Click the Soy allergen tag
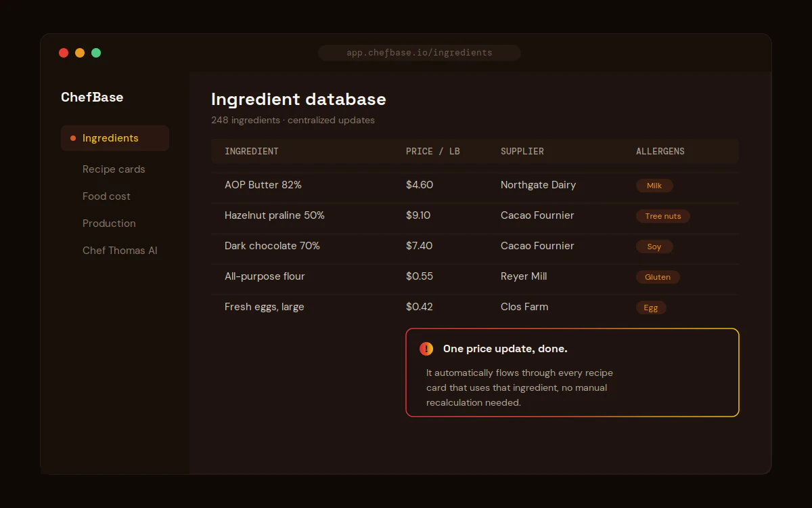Screen dimensions: 812x508 point(654,247)
